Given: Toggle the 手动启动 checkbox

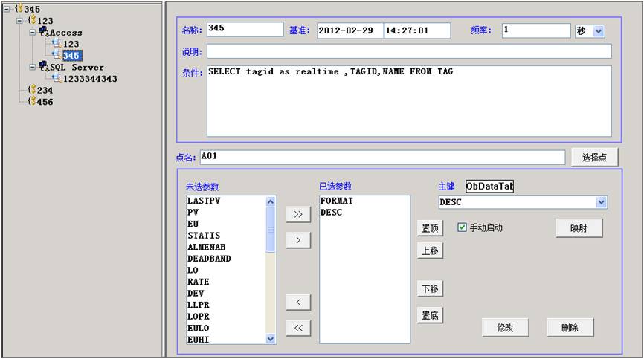Looking at the screenshot, I should 462,227.
